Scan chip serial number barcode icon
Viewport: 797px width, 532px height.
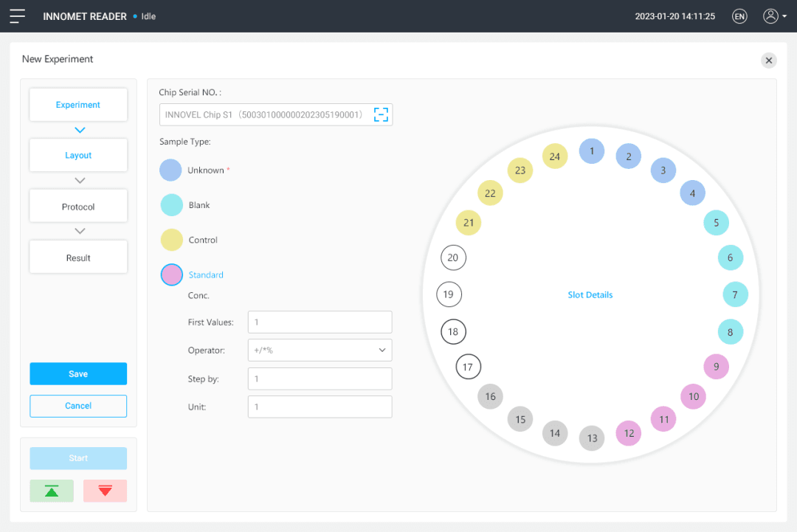[381, 115]
